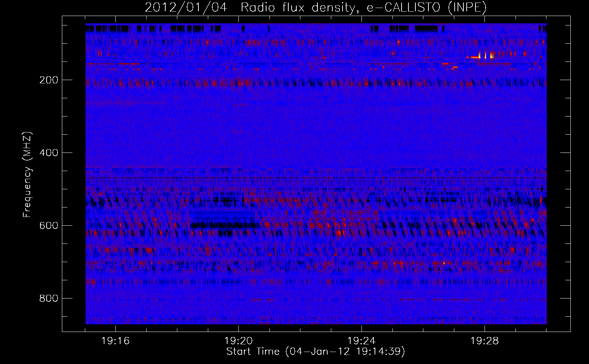Click the Start Time axis label
This screenshot has width=589, height=364.
[316, 352]
